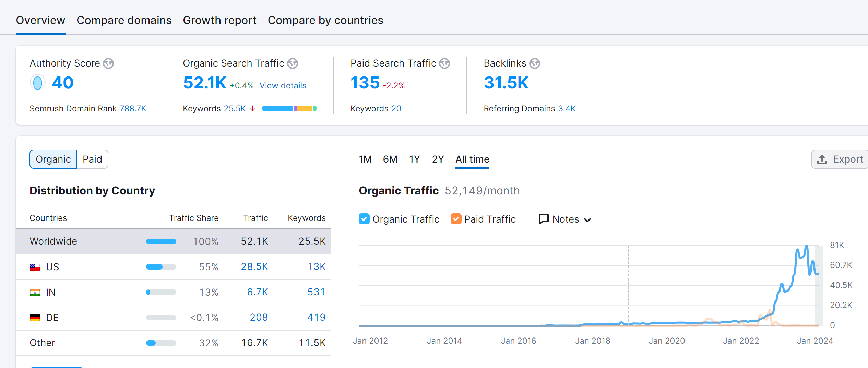Screen dimensions: 868x368
Task: Click the Export button
Action: click(840, 159)
